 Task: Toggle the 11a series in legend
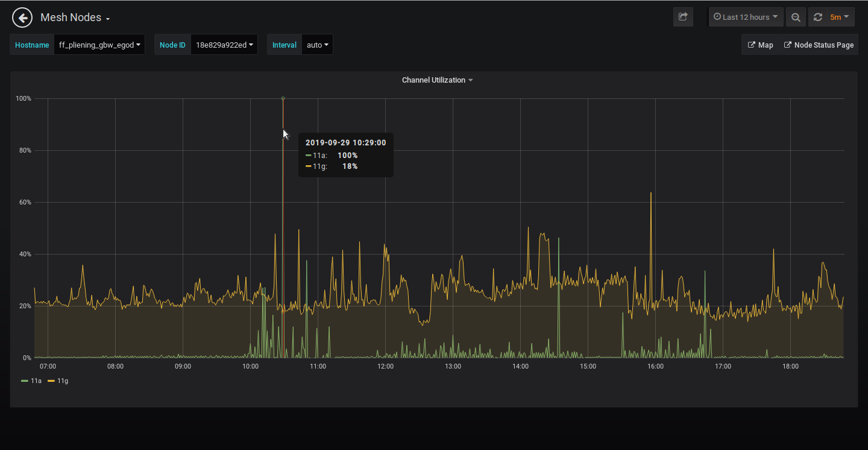(37, 381)
